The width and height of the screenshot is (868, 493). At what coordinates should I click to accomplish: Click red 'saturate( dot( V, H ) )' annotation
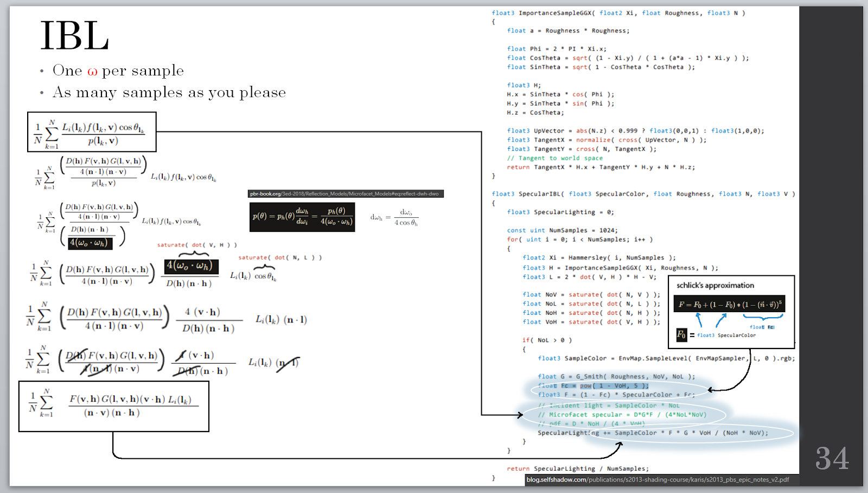197,245
